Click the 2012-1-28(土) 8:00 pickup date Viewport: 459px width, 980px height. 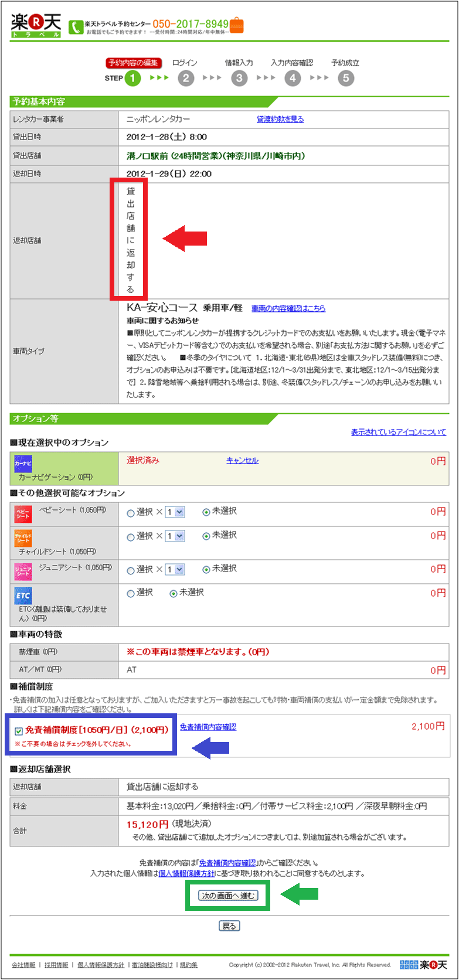point(167,137)
